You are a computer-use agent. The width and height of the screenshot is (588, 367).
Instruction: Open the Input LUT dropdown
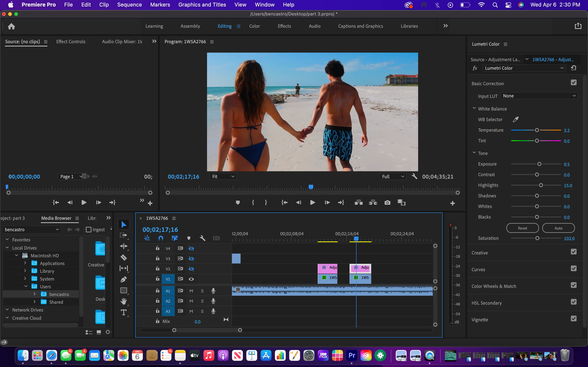tap(539, 96)
